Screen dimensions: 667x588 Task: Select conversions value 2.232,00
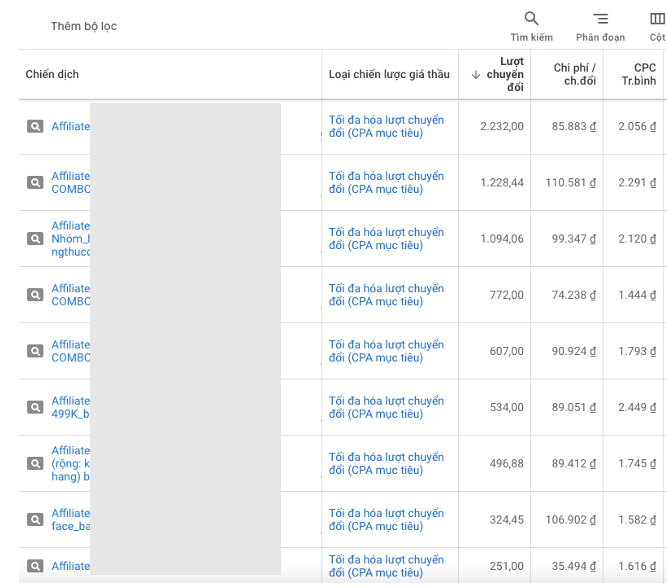click(502, 126)
